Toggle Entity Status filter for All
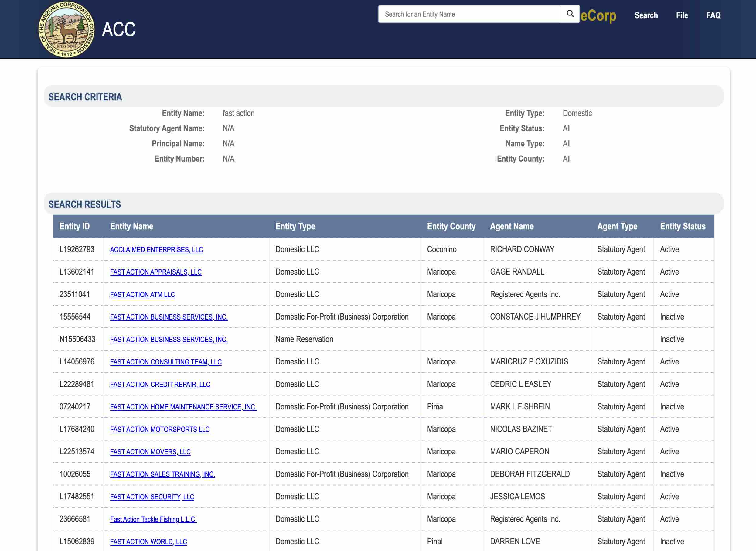This screenshot has width=756, height=551. click(x=565, y=128)
